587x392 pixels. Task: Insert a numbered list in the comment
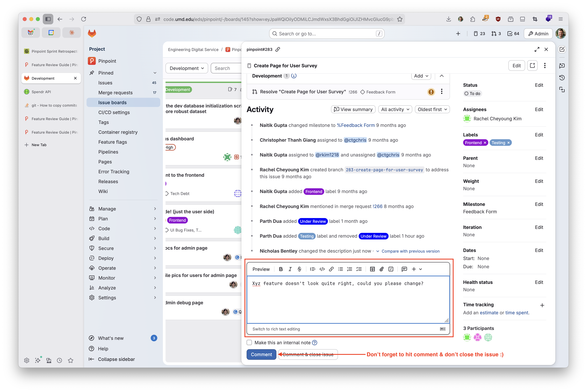(350, 269)
